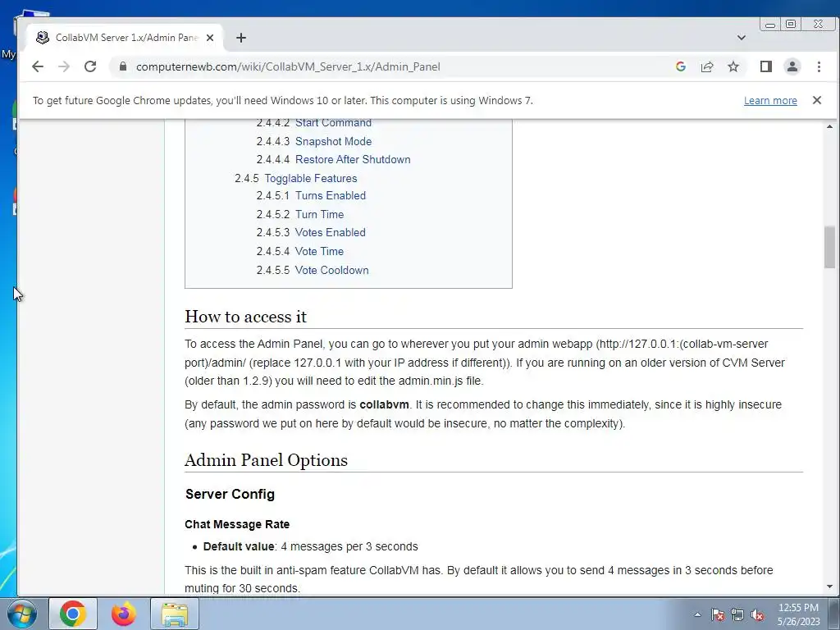Screen dimensions: 840x630
Task: Click the forward navigation arrow
Action: [64, 66]
